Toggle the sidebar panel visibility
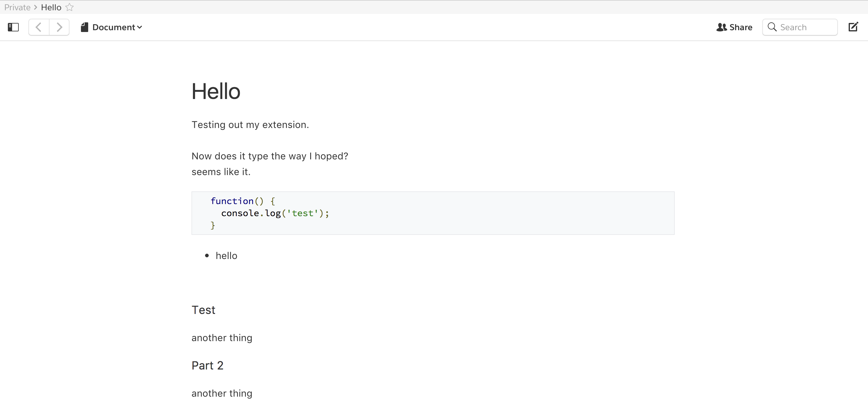868x419 pixels. pyautogui.click(x=13, y=27)
